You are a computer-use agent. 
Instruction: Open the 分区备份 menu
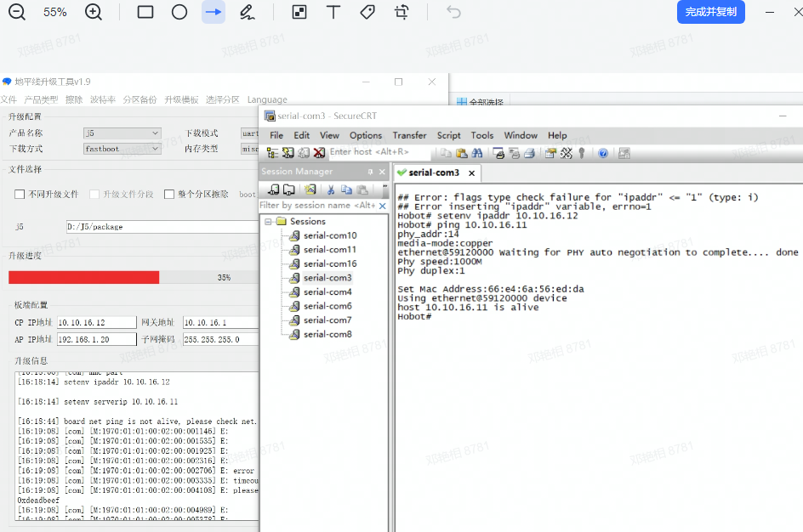140,99
